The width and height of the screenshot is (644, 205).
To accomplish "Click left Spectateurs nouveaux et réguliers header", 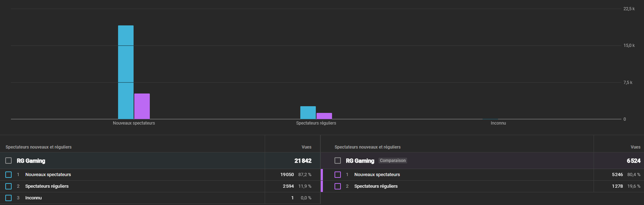I will pyautogui.click(x=38, y=147).
